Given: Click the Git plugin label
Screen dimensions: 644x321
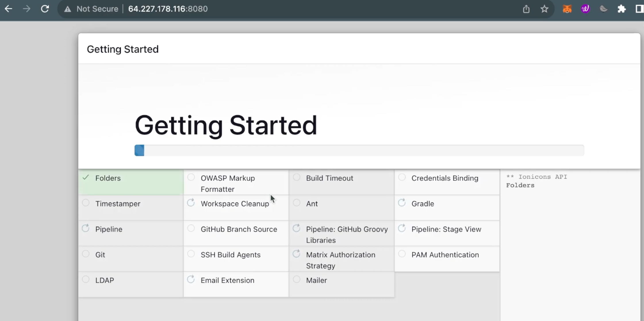Looking at the screenshot, I should 100,255.
